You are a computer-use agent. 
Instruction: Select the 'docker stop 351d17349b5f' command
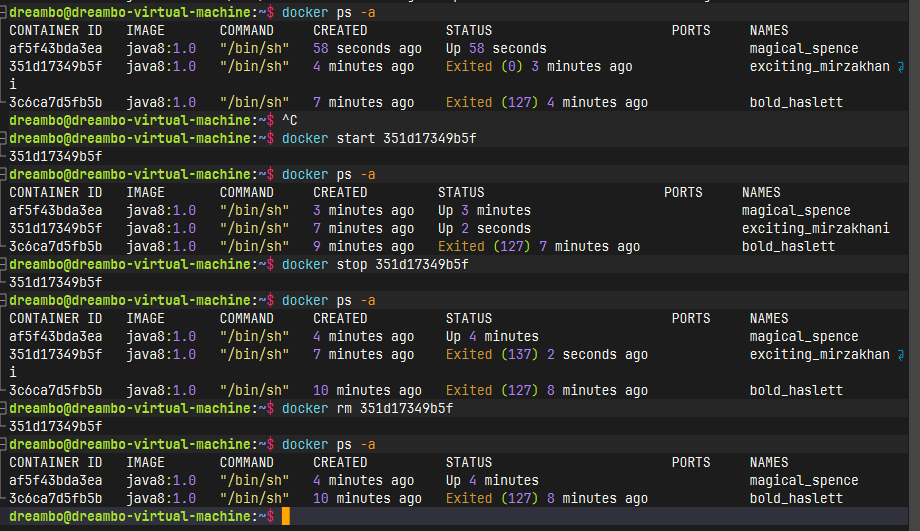click(375, 265)
